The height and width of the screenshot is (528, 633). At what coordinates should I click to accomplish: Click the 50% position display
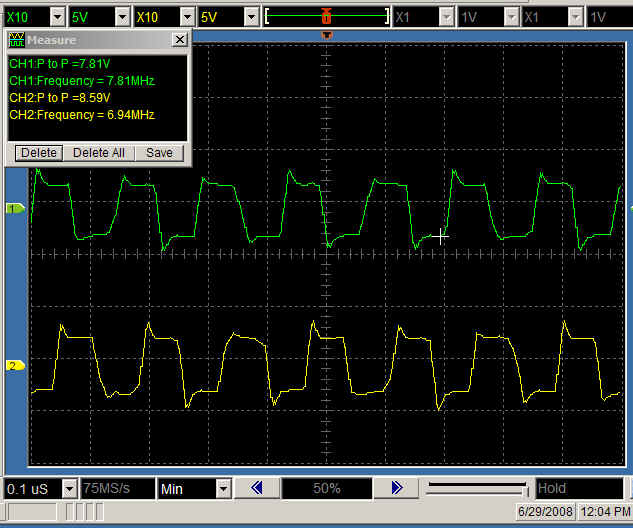coord(327,488)
